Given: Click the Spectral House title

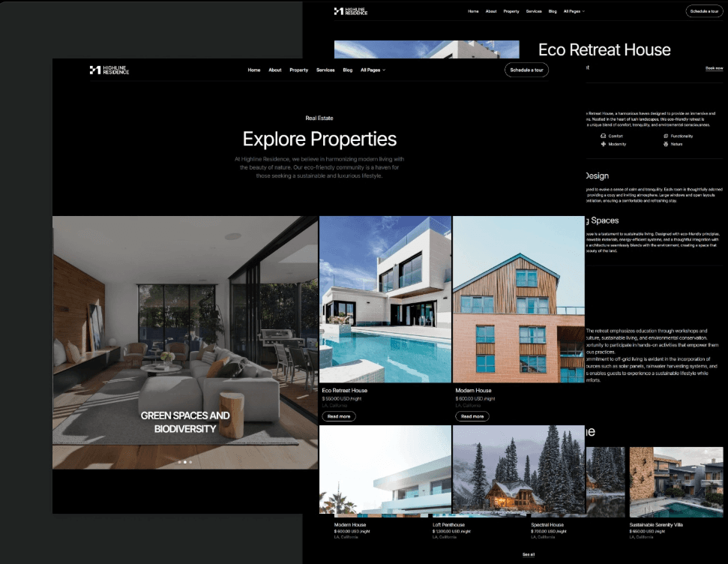Looking at the screenshot, I should pyautogui.click(x=547, y=524).
